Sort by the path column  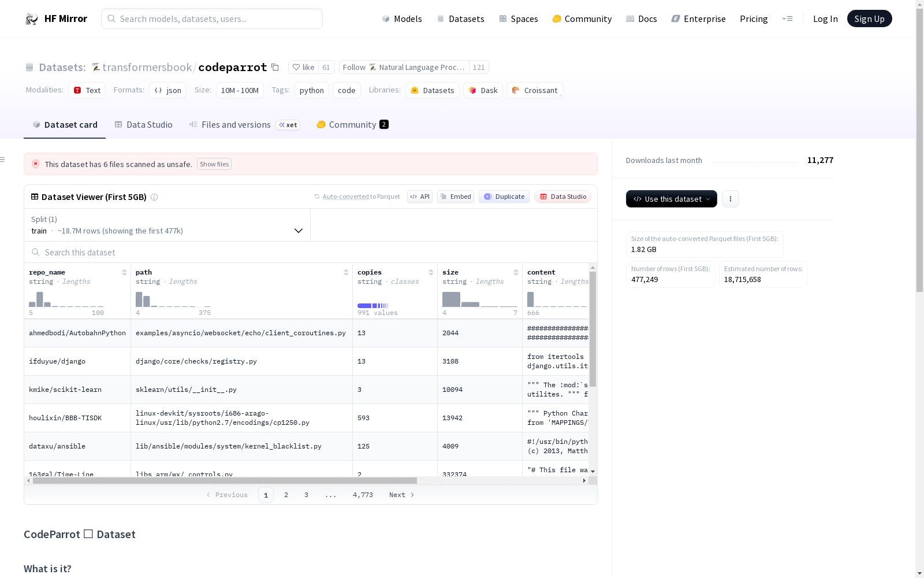click(x=346, y=272)
